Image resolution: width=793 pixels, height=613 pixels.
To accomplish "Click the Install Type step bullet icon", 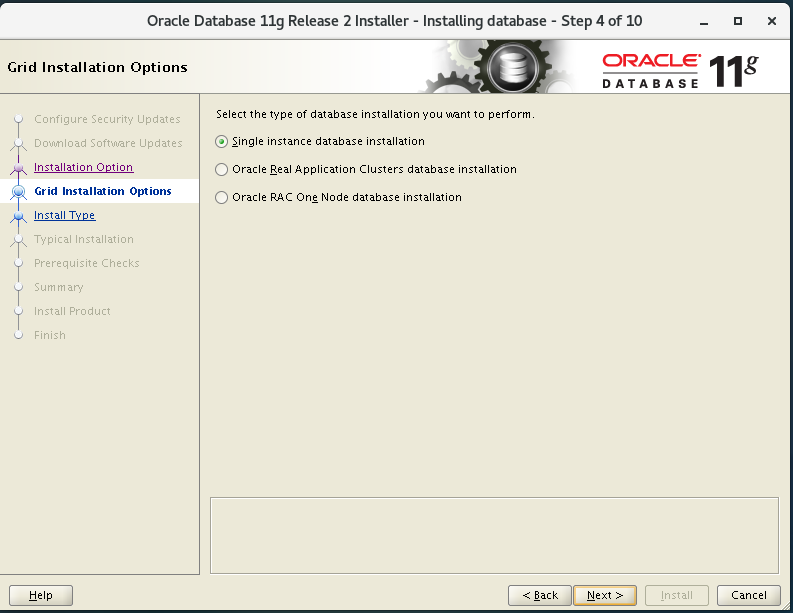I will pos(19,216).
